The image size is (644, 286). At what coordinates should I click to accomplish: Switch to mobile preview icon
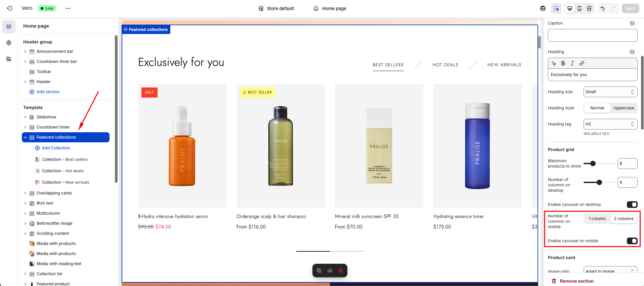(579, 8)
